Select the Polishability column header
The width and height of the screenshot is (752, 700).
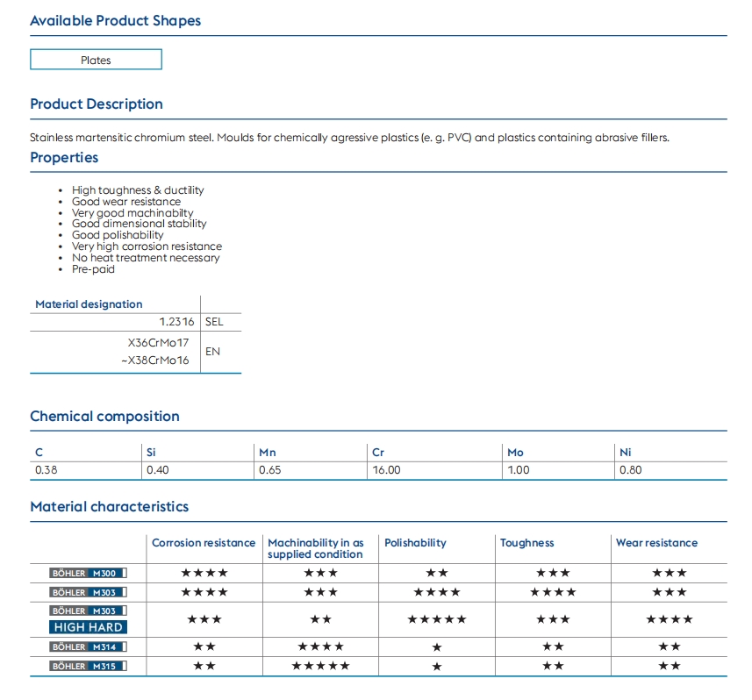(x=415, y=543)
